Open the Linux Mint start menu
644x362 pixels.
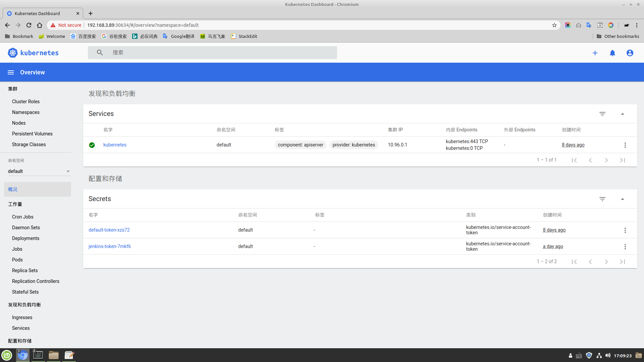(7, 355)
